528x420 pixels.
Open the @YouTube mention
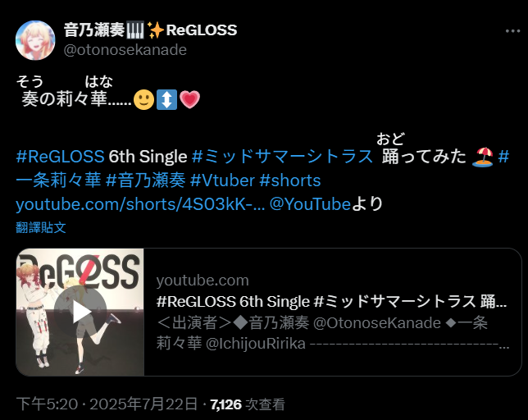(x=310, y=204)
